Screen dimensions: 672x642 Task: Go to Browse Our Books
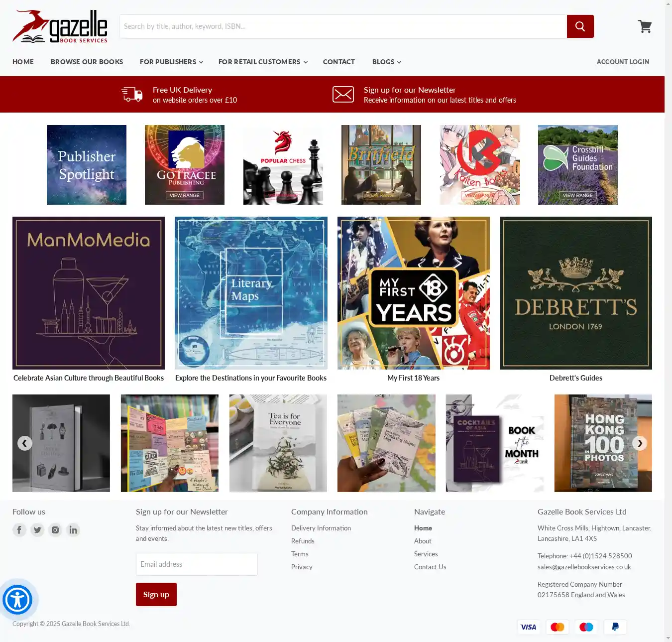pyautogui.click(x=87, y=62)
